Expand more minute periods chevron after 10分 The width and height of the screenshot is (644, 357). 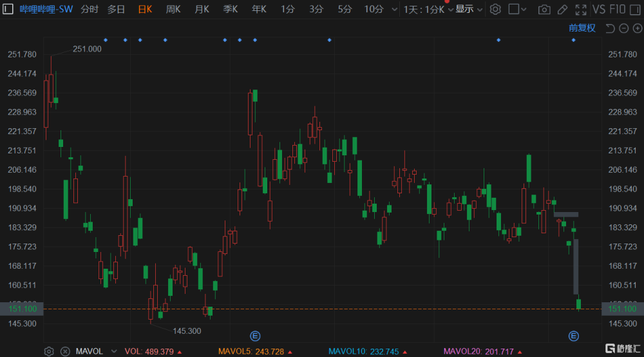tap(395, 10)
